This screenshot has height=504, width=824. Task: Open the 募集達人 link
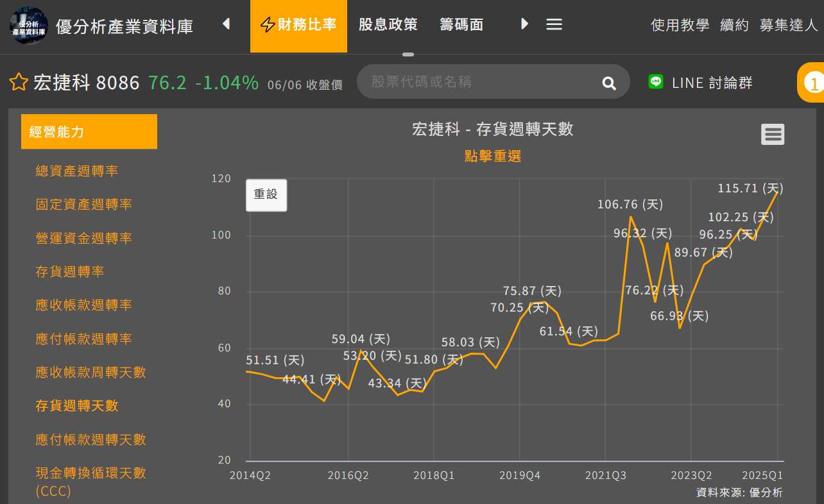click(789, 25)
